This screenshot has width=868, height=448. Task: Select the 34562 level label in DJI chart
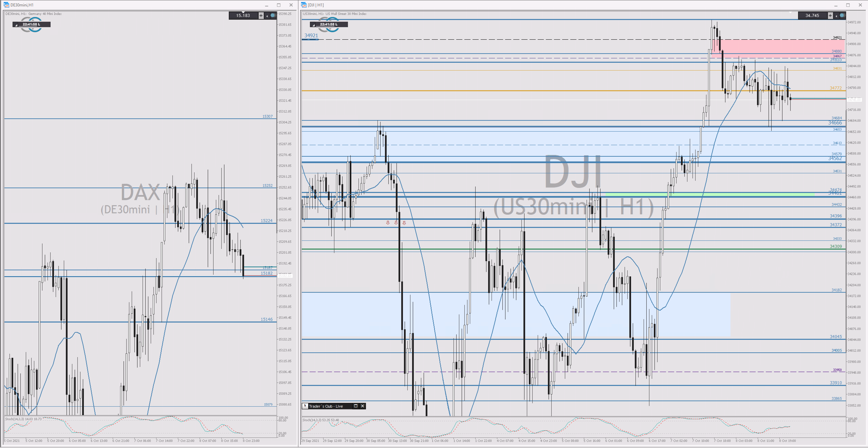(x=835, y=158)
